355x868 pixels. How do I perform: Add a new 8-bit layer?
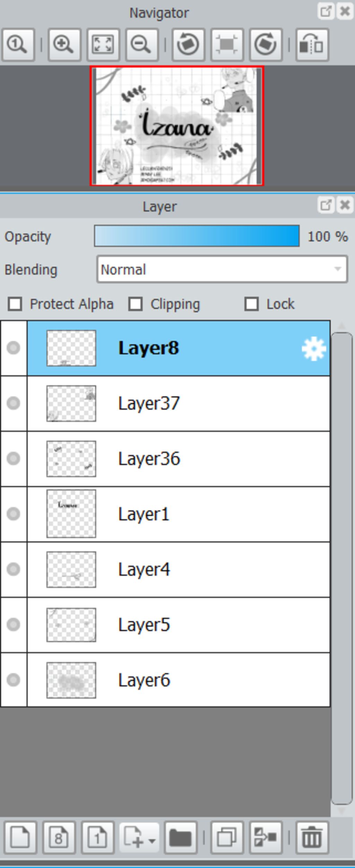coord(59,838)
